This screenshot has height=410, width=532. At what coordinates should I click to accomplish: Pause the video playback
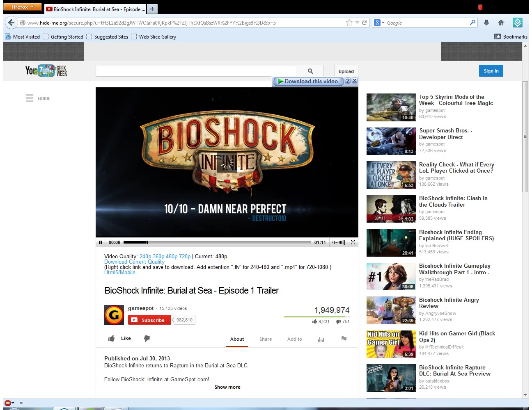pyautogui.click(x=100, y=242)
